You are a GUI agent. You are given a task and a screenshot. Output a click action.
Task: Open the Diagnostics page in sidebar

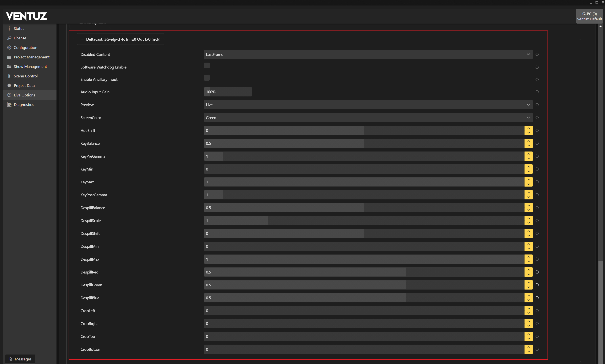tap(24, 105)
